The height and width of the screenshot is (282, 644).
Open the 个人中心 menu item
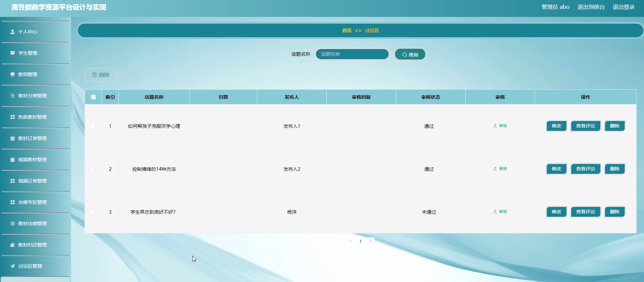tap(36, 32)
